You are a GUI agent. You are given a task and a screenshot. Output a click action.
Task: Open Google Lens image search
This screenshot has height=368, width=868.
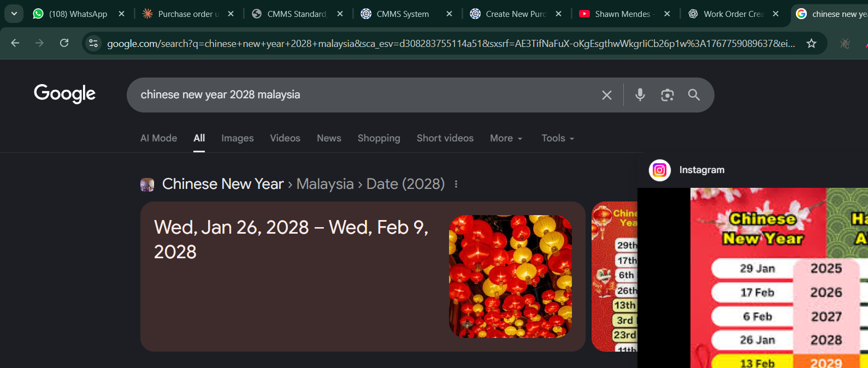pyautogui.click(x=667, y=95)
